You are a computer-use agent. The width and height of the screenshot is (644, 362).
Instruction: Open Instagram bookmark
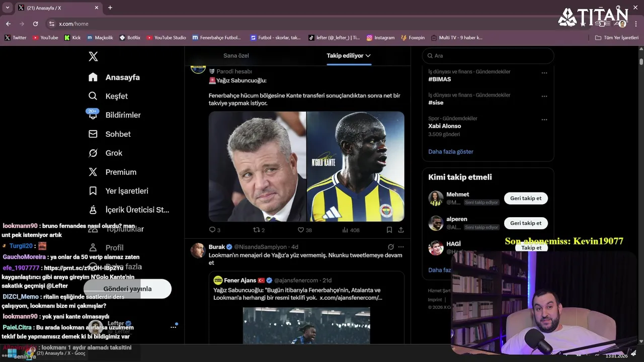tap(380, 38)
